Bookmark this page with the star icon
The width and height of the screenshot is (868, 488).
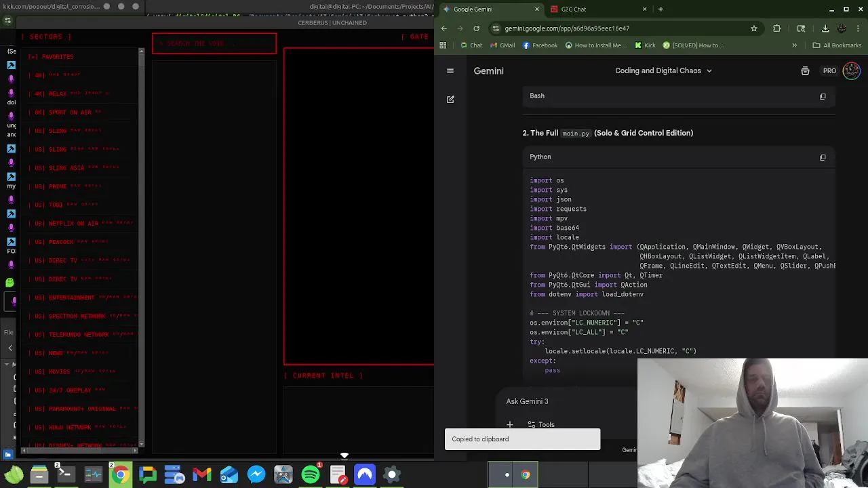click(753, 28)
